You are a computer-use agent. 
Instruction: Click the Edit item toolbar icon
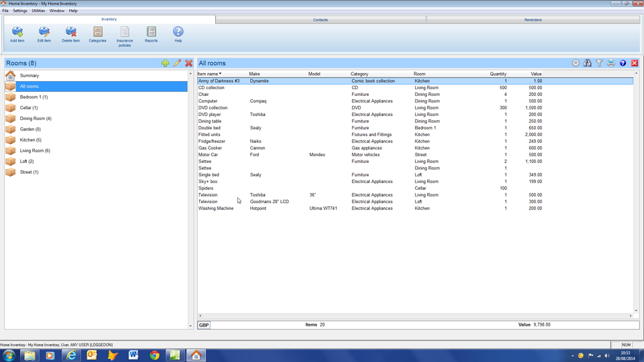44,34
